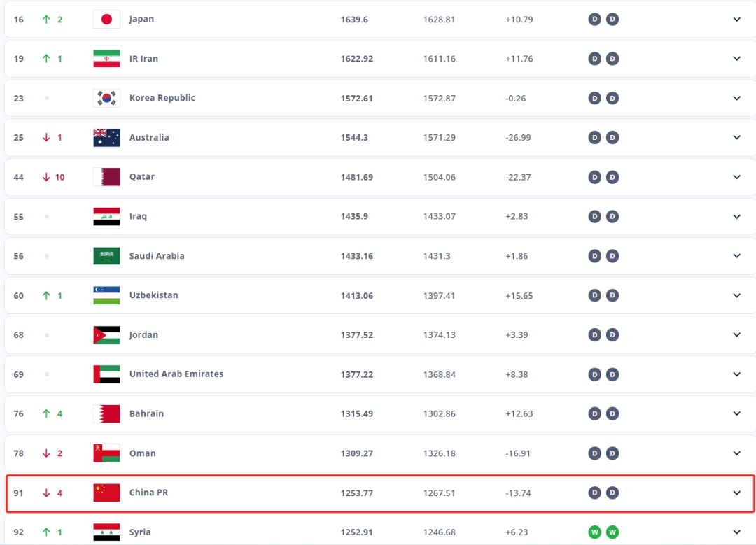Select the Saudi Arabia flag icon

pyautogui.click(x=106, y=255)
